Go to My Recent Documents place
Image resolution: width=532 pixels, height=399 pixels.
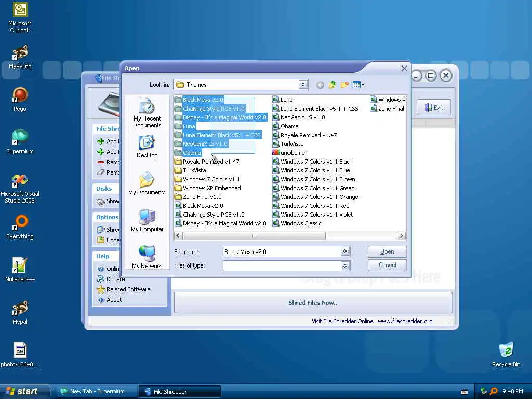147,113
